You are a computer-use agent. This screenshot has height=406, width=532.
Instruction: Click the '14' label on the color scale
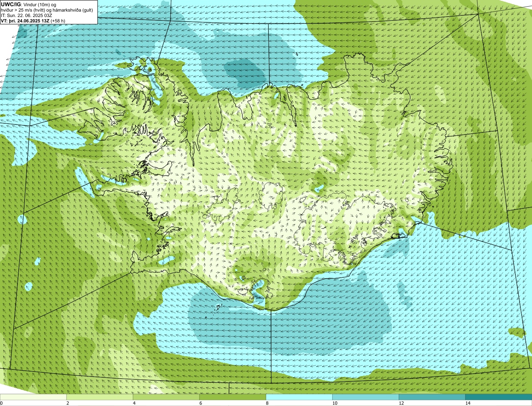click(468, 403)
